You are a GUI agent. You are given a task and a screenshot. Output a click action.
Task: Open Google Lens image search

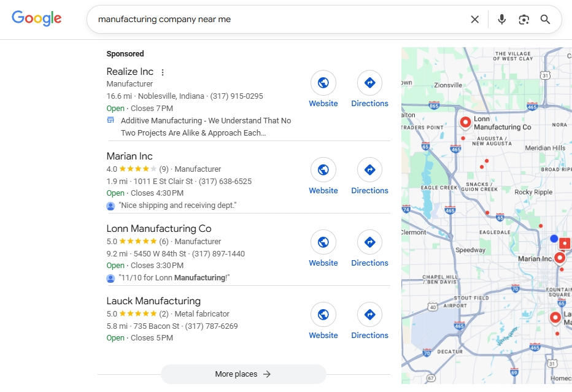524,20
